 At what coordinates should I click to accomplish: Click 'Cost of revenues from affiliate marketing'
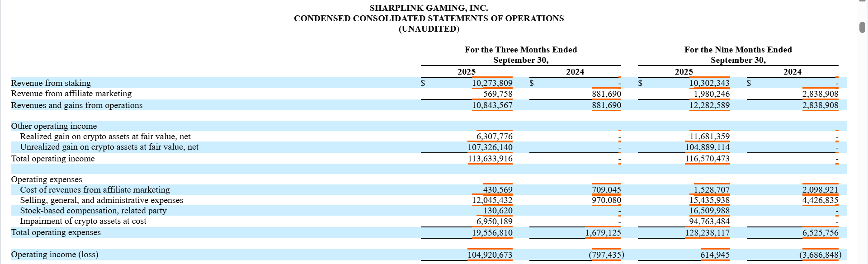(x=95, y=190)
